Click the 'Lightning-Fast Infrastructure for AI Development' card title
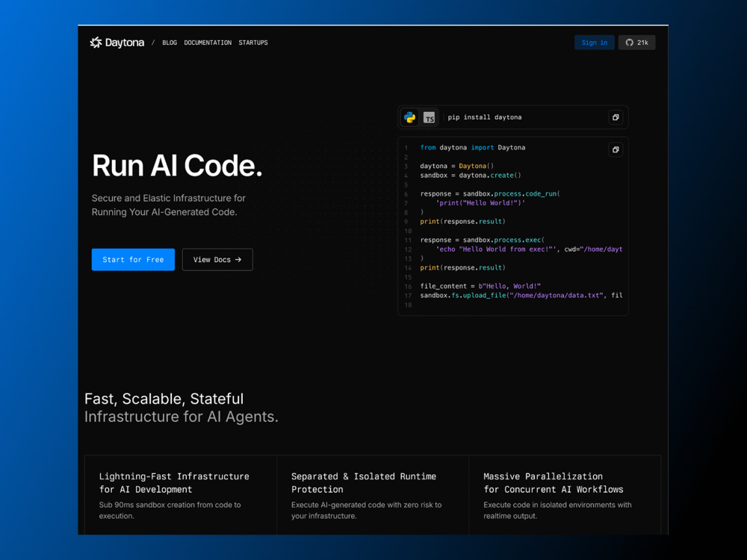 coord(174,483)
